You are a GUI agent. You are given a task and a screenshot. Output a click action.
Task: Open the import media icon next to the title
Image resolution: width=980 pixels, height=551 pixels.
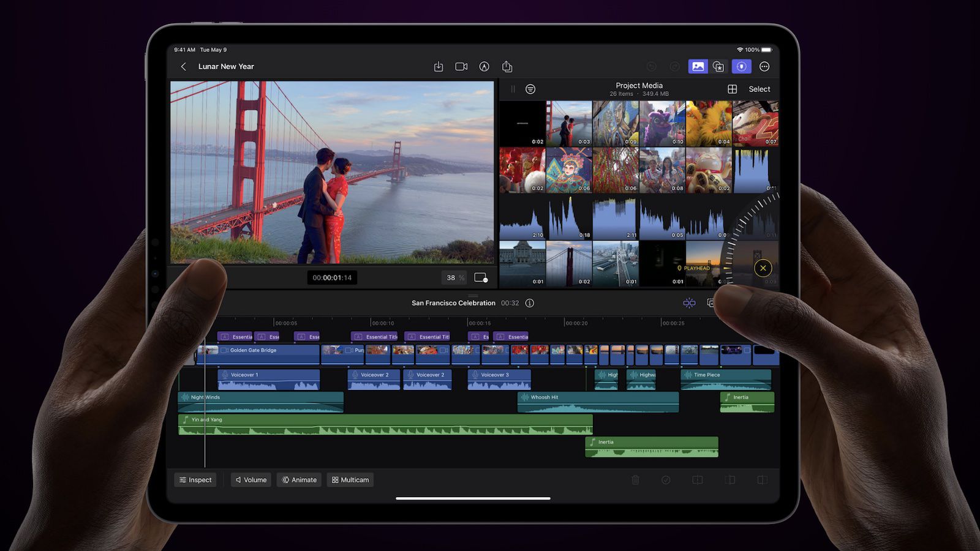438,66
